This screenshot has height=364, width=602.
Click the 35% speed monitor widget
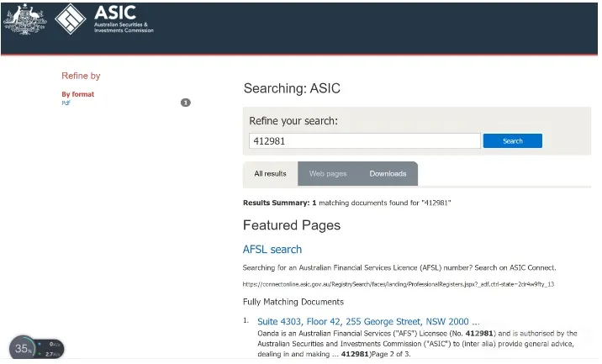36,349
